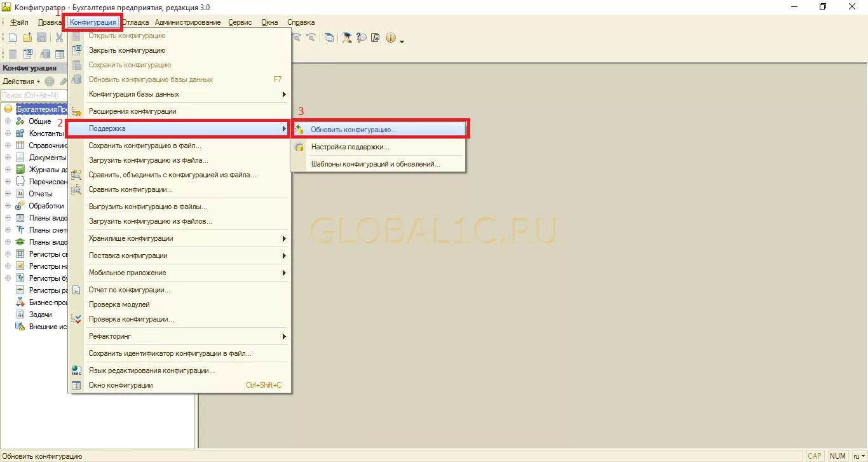The height and width of the screenshot is (462, 868).
Task: Choose Окно конфигурации menu item
Action: 179,385
